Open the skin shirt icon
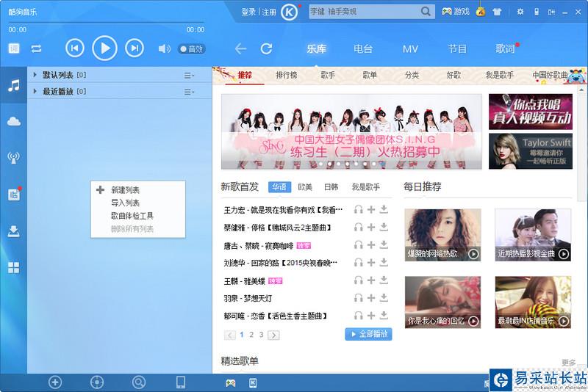 (x=498, y=12)
